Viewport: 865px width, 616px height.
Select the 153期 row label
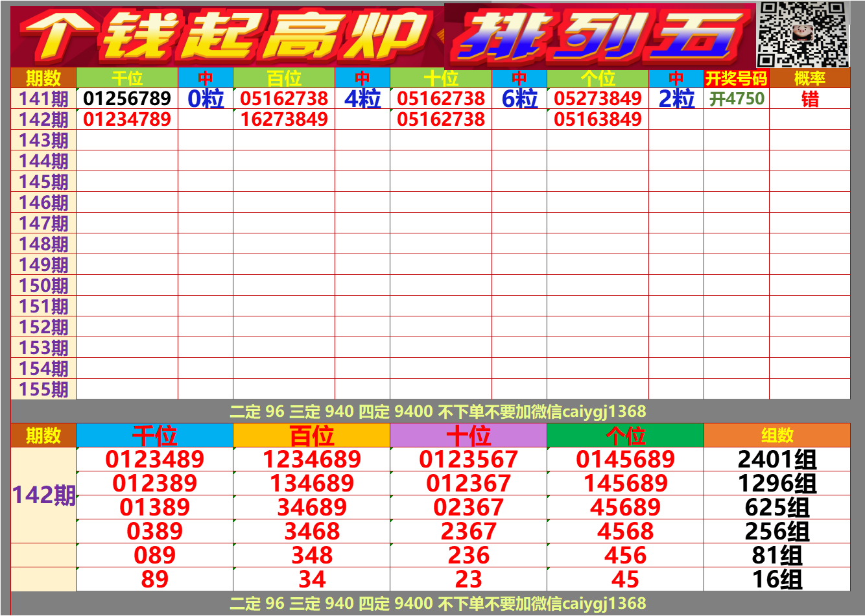(x=43, y=348)
